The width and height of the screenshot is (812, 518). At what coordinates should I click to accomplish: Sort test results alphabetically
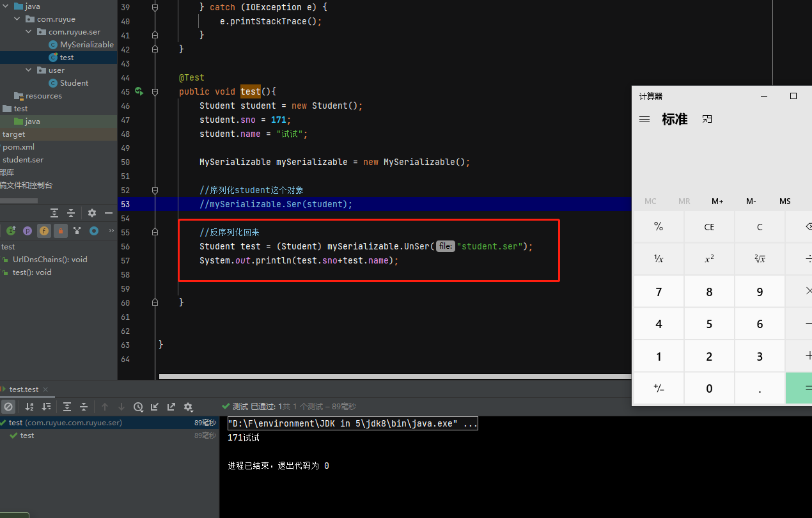[29, 407]
